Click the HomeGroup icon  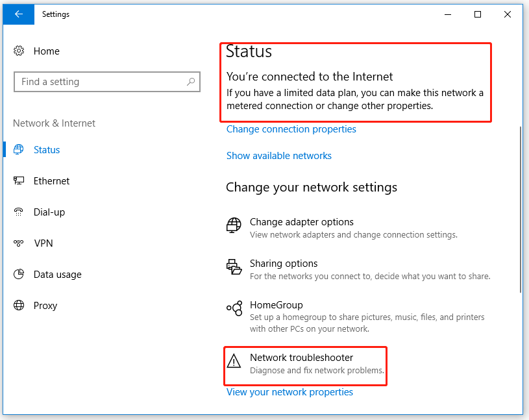234,309
